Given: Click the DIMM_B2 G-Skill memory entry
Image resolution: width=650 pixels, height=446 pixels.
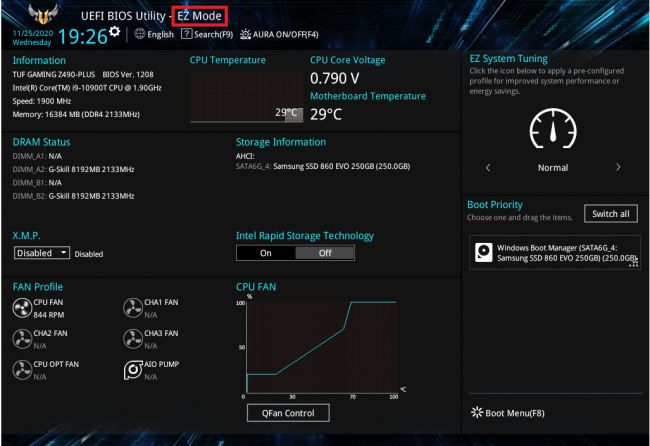Looking at the screenshot, I should (x=73, y=196).
